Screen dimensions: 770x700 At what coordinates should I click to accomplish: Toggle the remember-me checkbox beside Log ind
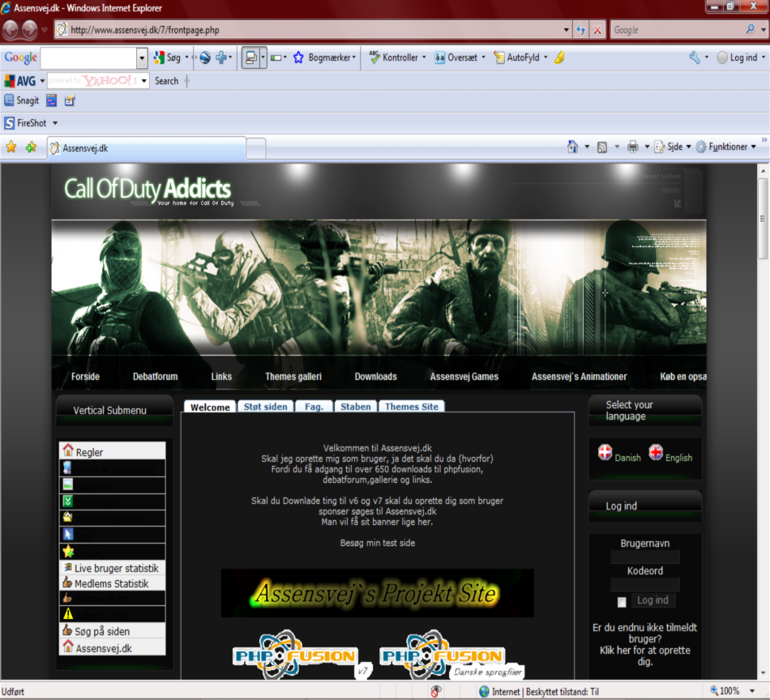click(622, 602)
